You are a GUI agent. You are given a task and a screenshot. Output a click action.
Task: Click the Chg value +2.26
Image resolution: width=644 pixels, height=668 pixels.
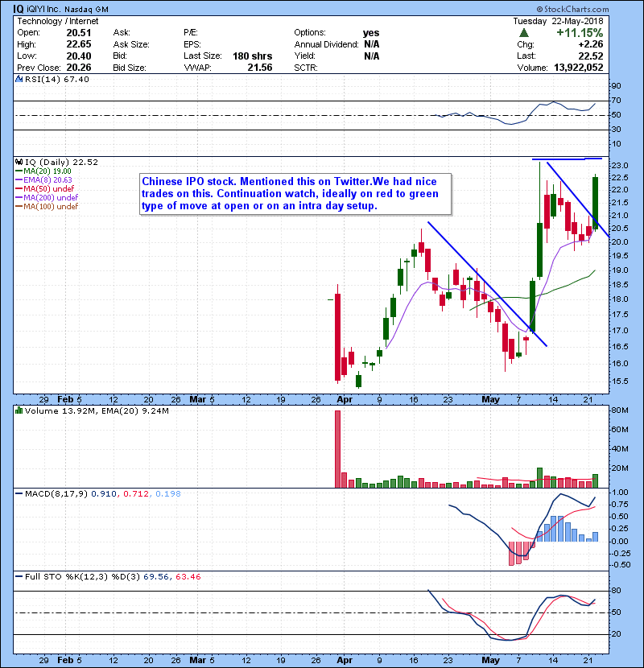point(591,44)
